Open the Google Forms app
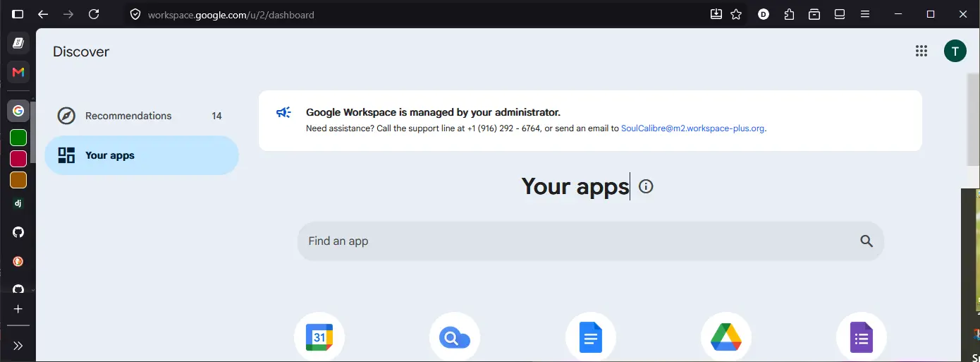Image resolution: width=980 pixels, height=362 pixels. tap(862, 337)
